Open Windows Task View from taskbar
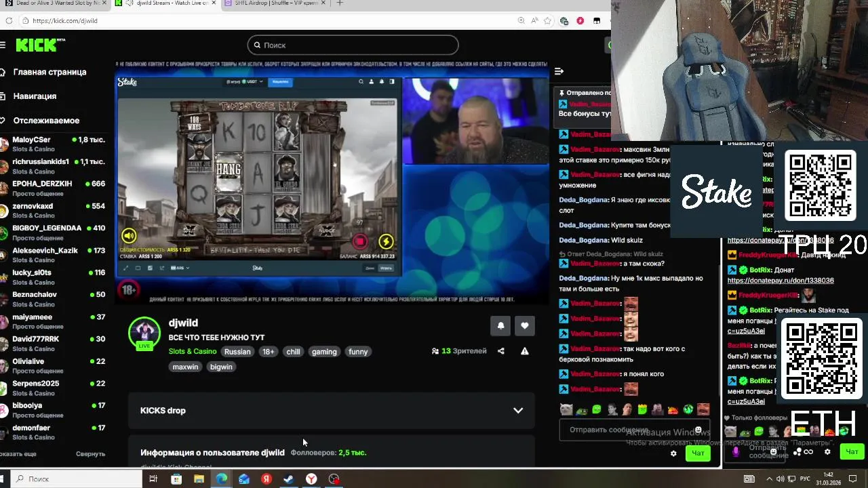 coord(153,479)
